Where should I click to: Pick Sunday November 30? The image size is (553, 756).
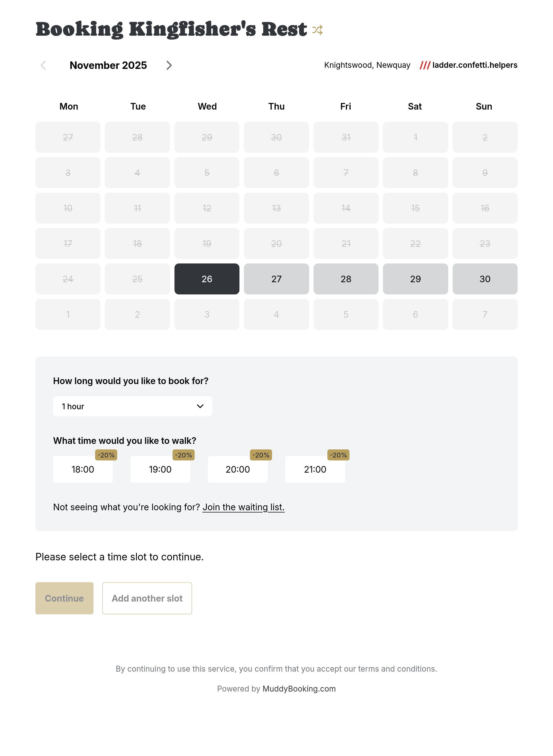(x=484, y=279)
